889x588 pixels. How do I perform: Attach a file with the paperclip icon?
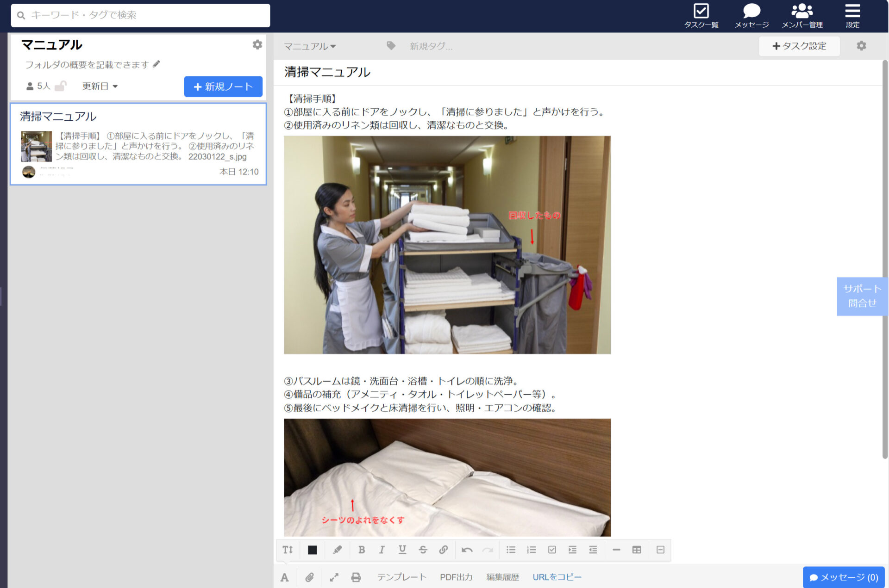(x=309, y=577)
